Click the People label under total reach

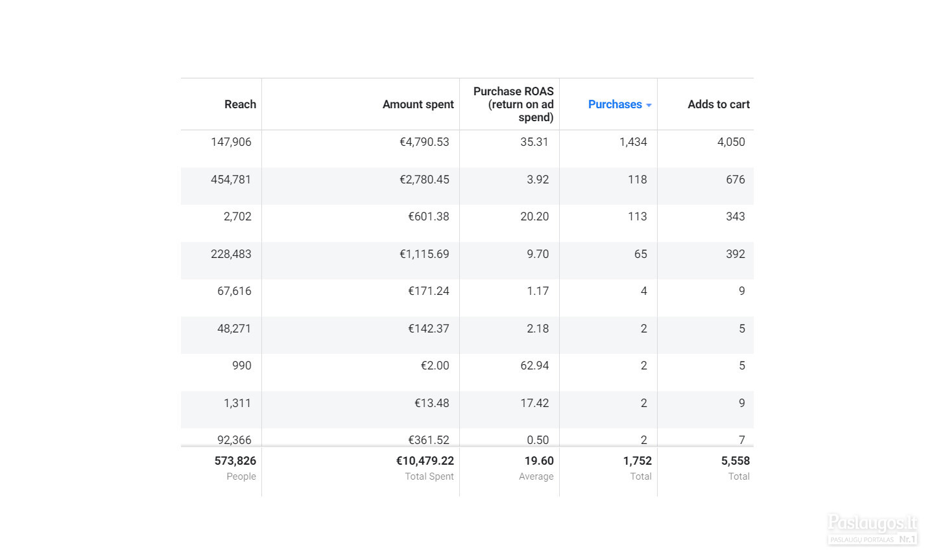[241, 476]
